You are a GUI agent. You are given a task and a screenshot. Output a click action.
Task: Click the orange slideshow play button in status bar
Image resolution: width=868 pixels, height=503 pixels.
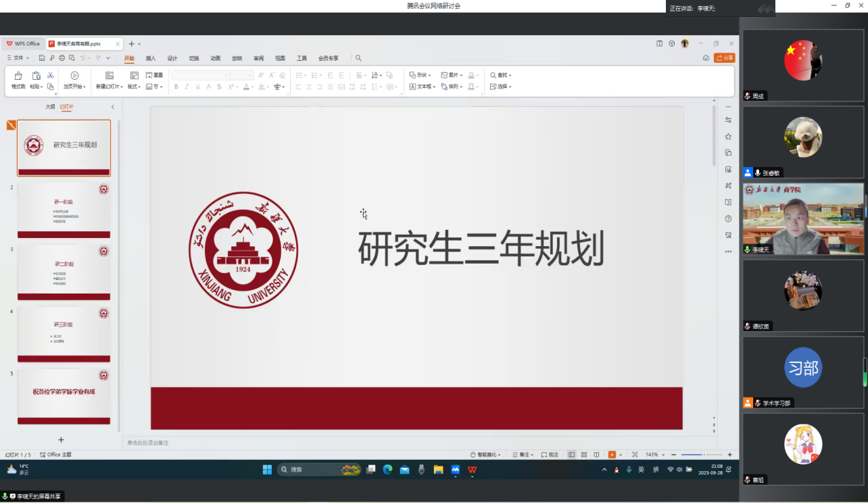(x=612, y=455)
